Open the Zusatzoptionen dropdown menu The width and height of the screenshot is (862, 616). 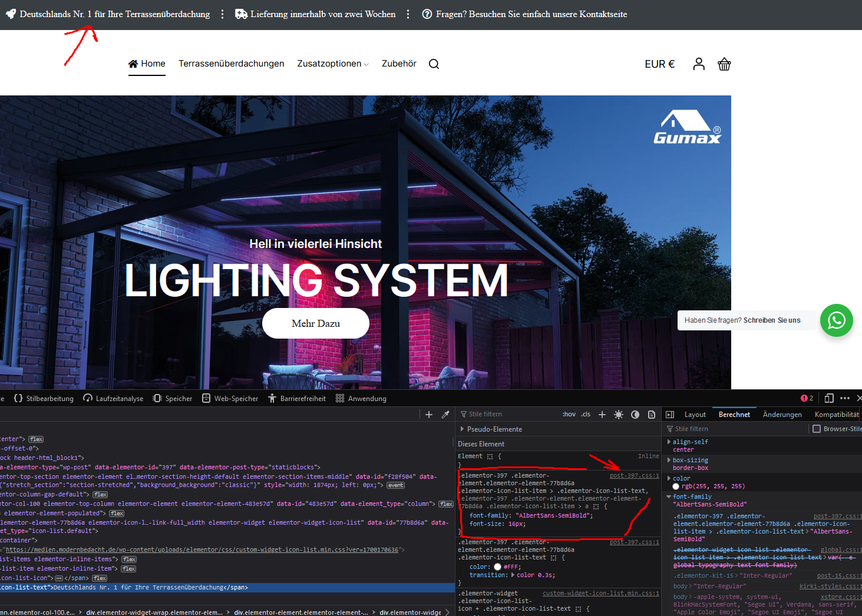[333, 64]
